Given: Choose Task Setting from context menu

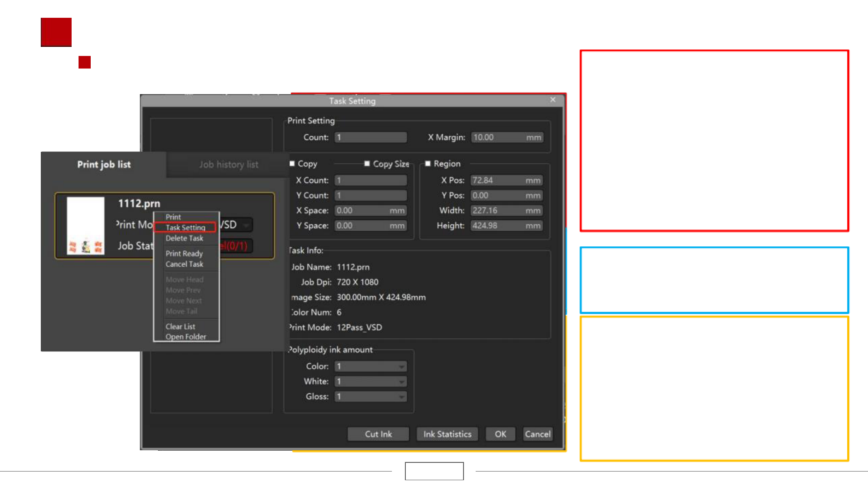Looking at the screenshot, I should pos(185,227).
